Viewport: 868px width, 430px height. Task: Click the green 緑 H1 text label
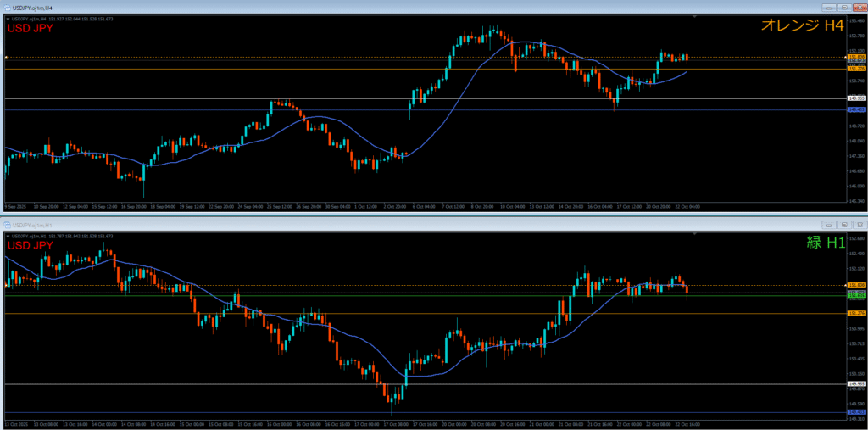tap(825, 243)
